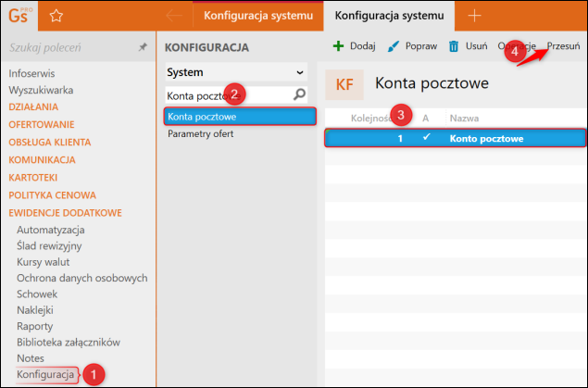Click the magnifier search icon
Image resolution: width=588 pixels, height=388 pixels.
click(299, 94)
